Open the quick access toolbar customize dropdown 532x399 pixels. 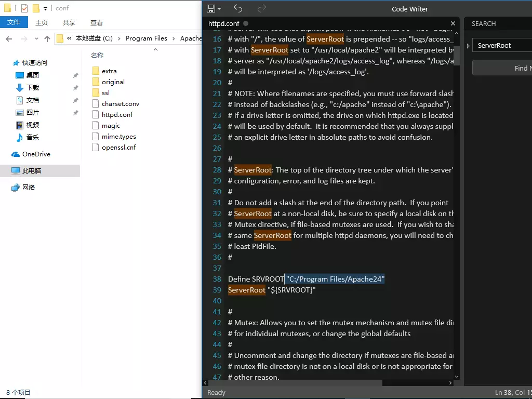click(x=45, y=9)
